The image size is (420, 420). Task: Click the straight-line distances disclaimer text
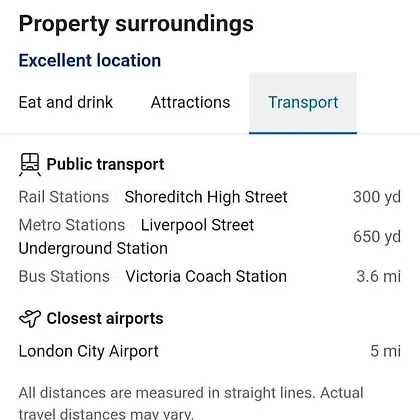pyautogui.click(x=191, y=403)
